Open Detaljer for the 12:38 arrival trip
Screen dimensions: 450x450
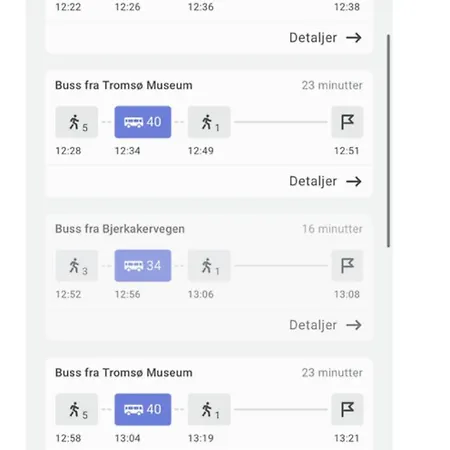pos(325,38)
